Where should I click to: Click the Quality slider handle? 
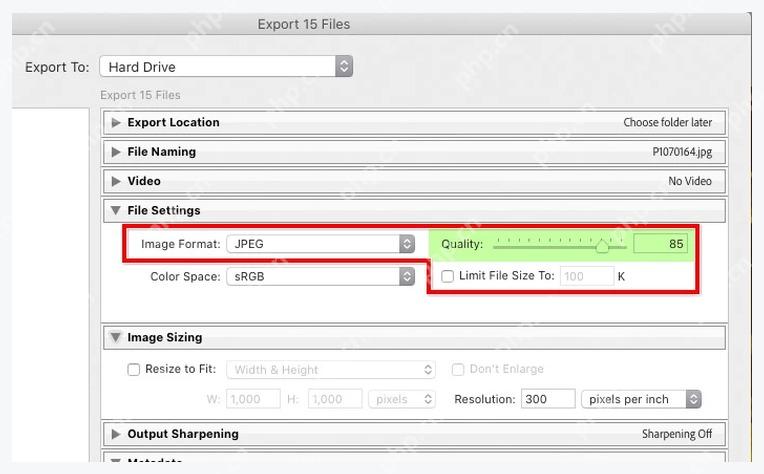coord(602,246)
